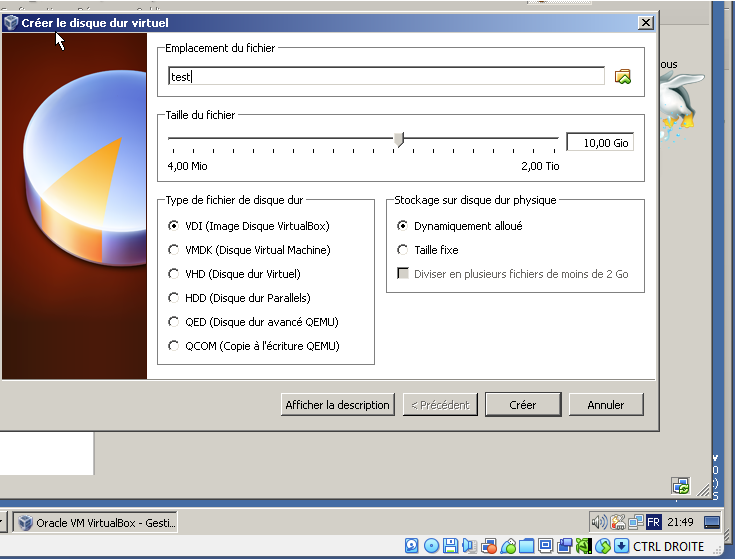Close the Créer le disque dur virtuel dialog
Screen dimensions: 735x559
[x=646, y=22]
